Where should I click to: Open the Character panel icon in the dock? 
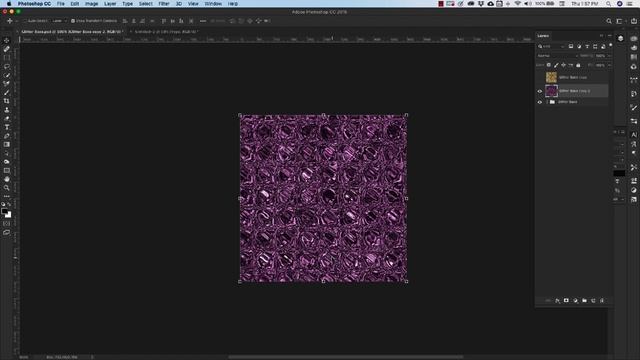633,135
